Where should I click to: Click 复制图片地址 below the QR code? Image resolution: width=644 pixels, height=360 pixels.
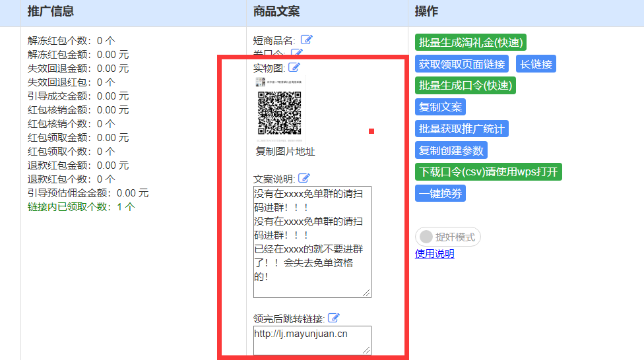click(x=285, y=152)
